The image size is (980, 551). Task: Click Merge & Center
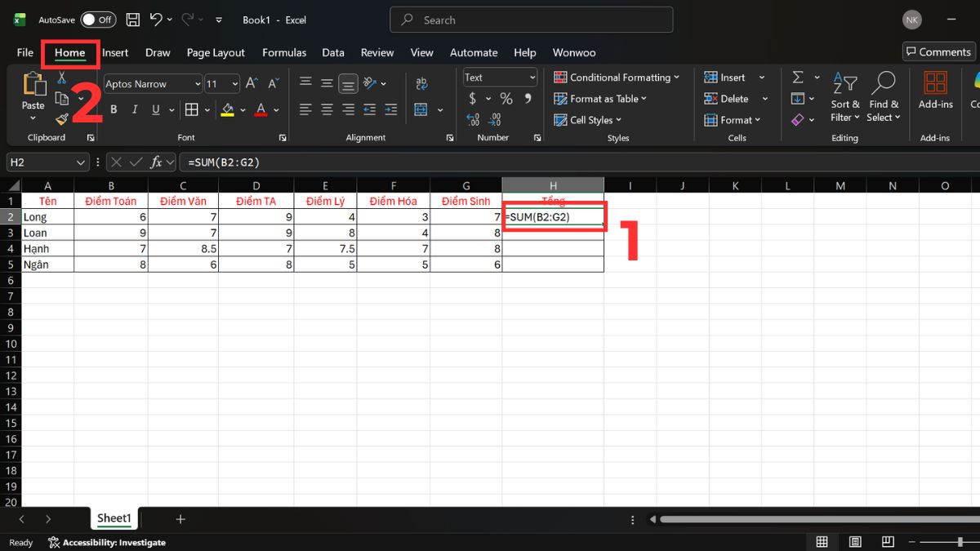click(420, 109)
